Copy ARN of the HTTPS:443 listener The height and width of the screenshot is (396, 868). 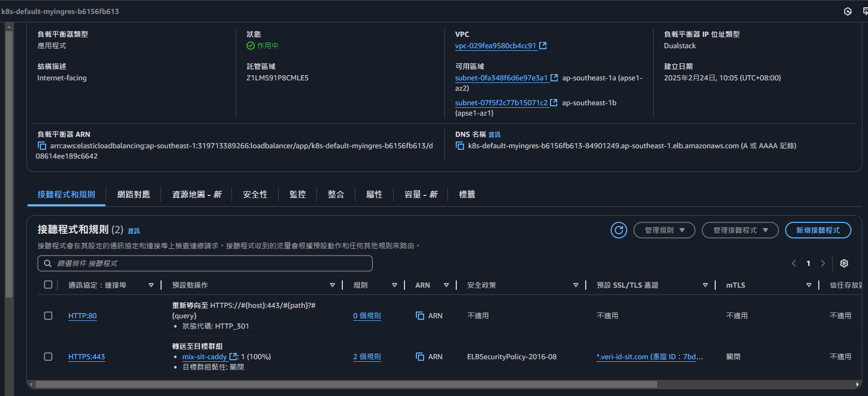[x=420, y=357]
